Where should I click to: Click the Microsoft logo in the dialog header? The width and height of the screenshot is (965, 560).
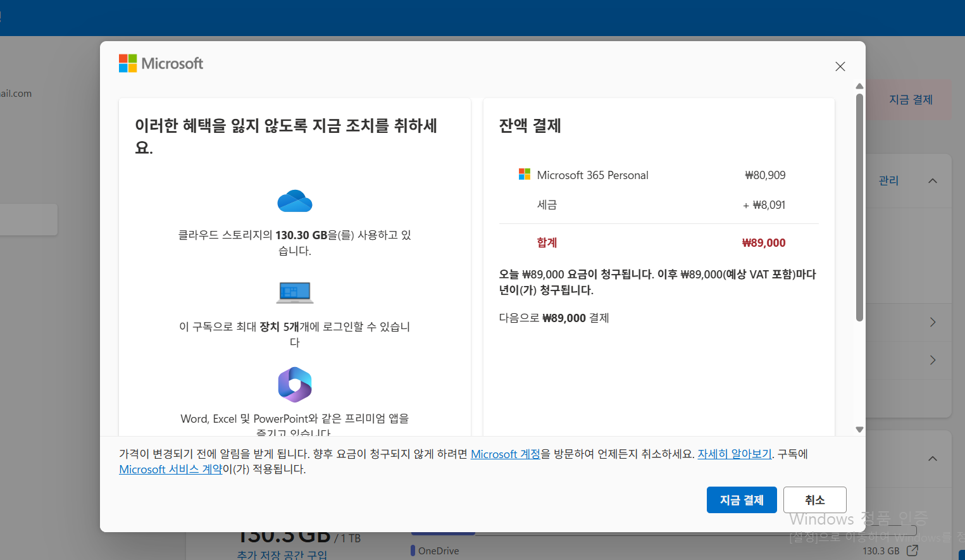click(161, 63)
